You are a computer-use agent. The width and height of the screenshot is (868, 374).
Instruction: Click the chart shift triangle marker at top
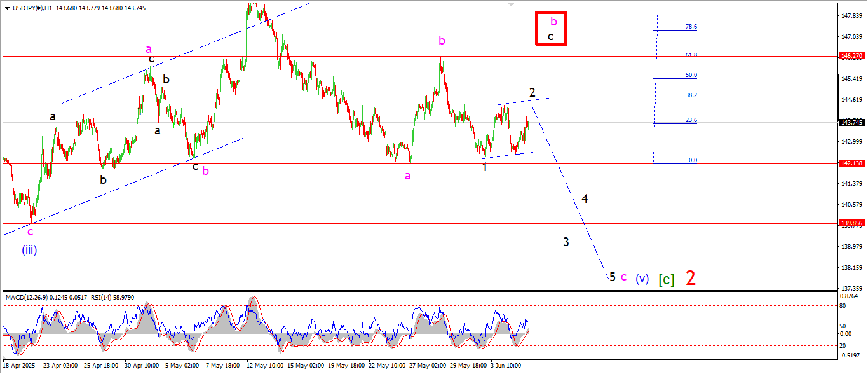(511, 4)
